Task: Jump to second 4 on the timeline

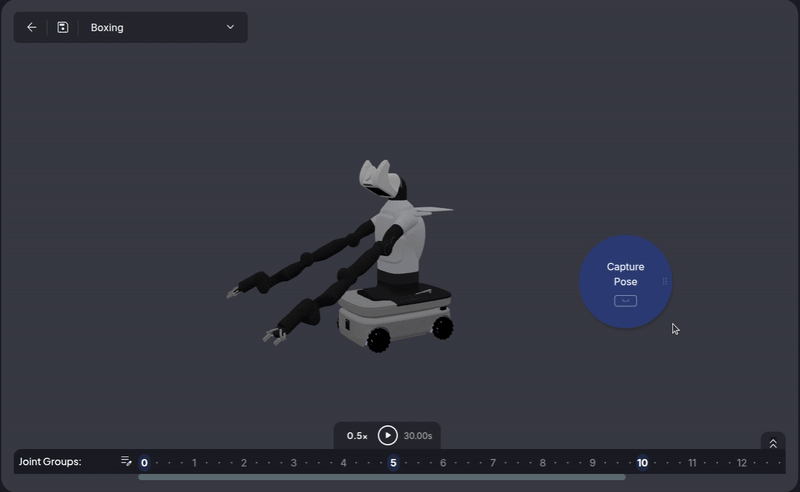Action: pyautogui.click(x=343, y=463)
